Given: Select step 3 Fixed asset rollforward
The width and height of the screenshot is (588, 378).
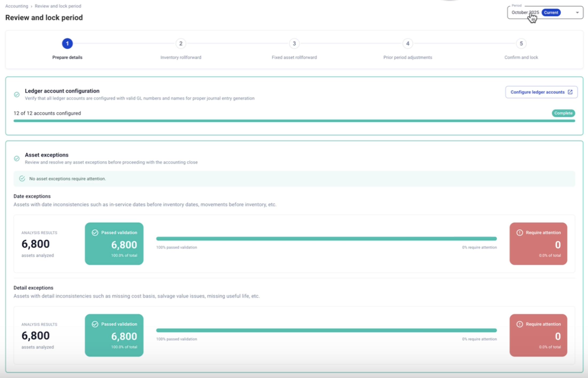Looking at the screenshot, I should (294, 44).
